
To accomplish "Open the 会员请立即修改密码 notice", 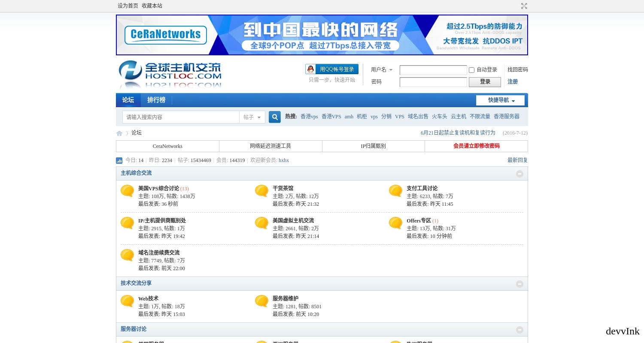I will point(476,146).
